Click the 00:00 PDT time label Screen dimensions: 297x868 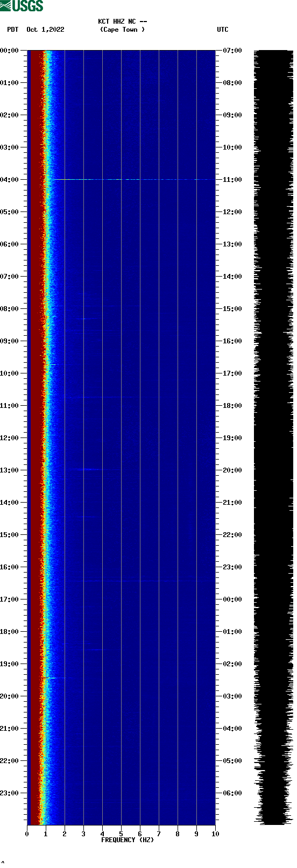click(9, 51)
